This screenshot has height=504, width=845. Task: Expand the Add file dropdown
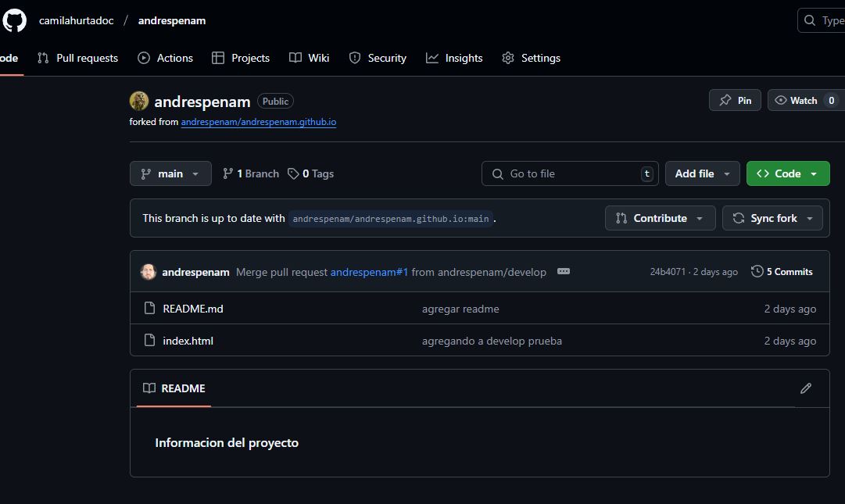(701, 173)
